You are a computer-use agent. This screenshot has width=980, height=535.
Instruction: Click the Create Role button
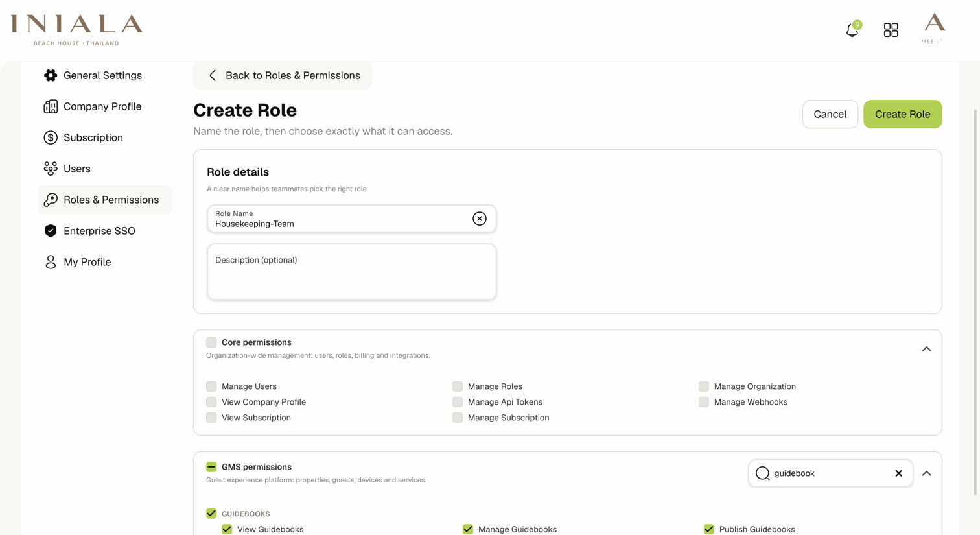click(903, 114)
